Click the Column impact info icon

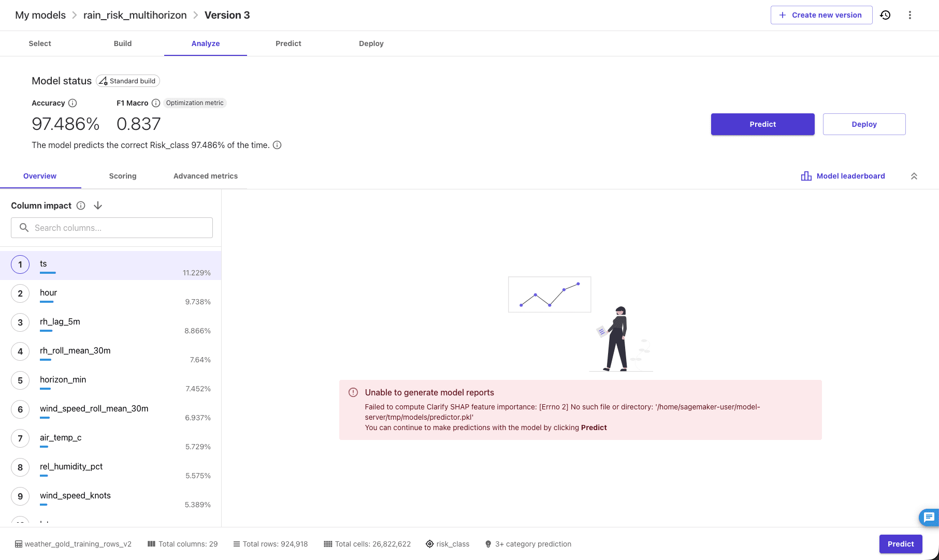81,205
